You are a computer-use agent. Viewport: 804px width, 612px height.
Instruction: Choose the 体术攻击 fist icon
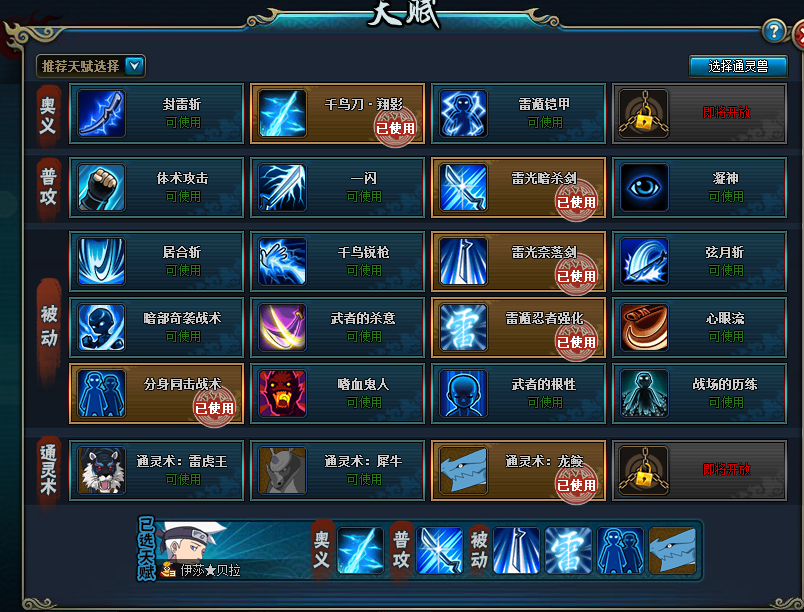pyautogui.click(x=101, y=187)
